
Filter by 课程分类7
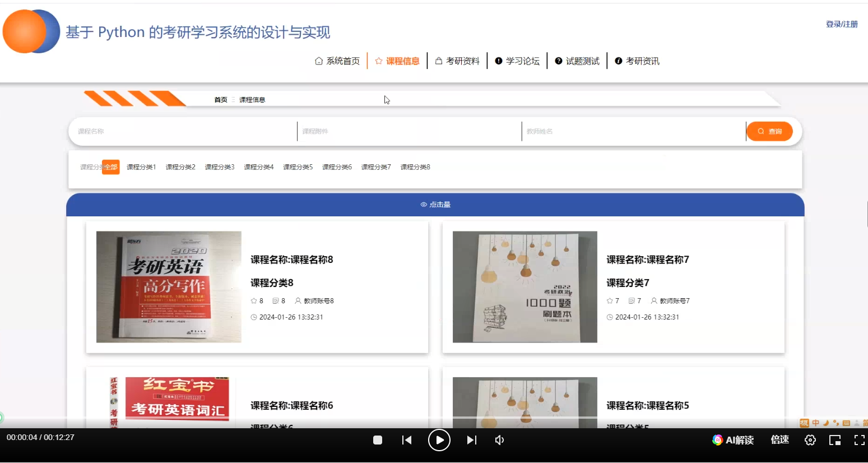click(x=376, y=167)
